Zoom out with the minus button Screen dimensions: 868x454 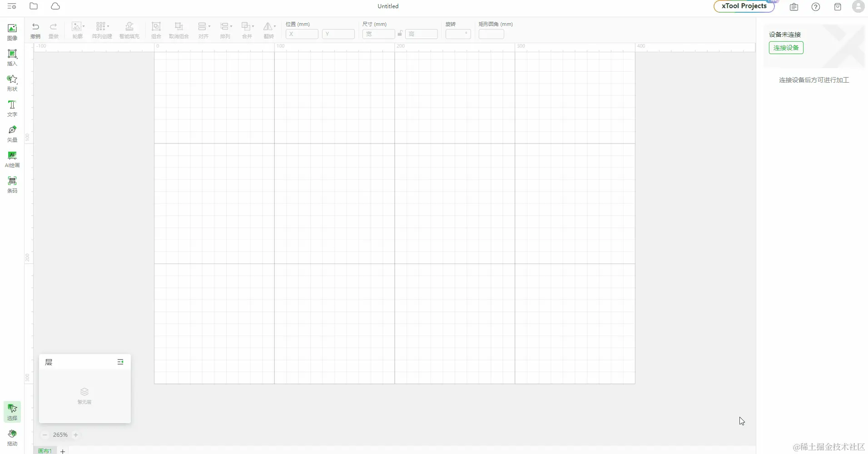[45, 435]
